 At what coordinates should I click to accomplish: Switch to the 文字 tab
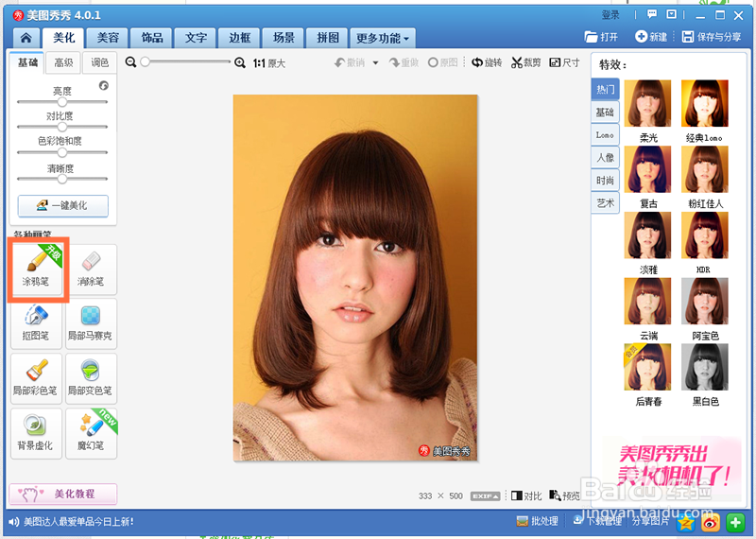click(196, 38)
